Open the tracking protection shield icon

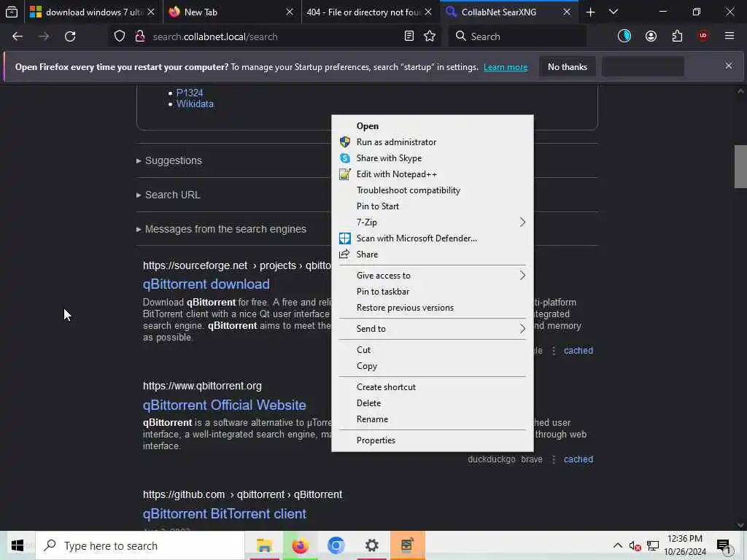point(120,36)
